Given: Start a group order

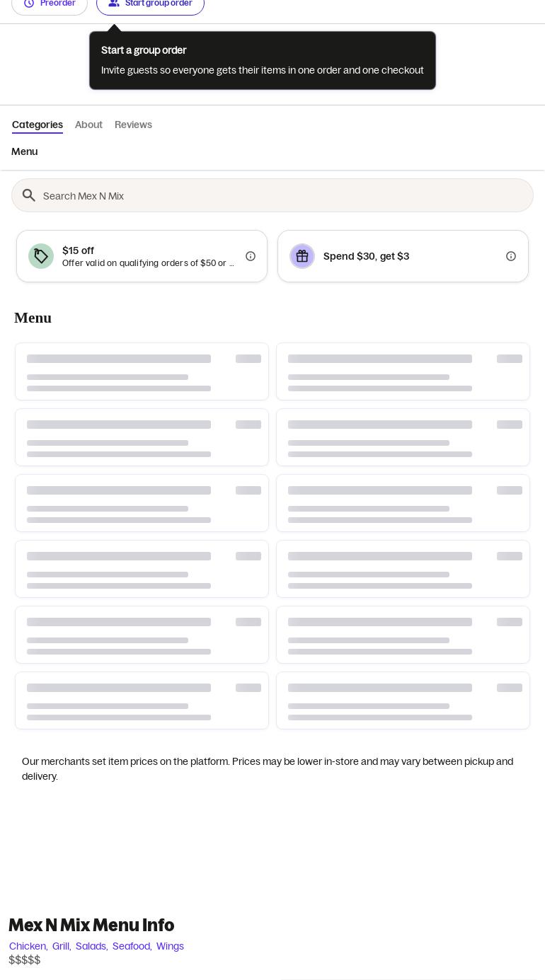Looking at the screenshot, I should 150,4.
